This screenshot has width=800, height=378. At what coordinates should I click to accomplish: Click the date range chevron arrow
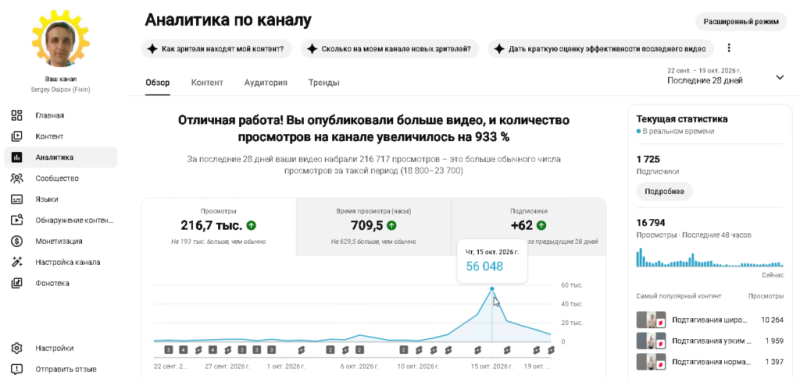click(x=779, y=78)
